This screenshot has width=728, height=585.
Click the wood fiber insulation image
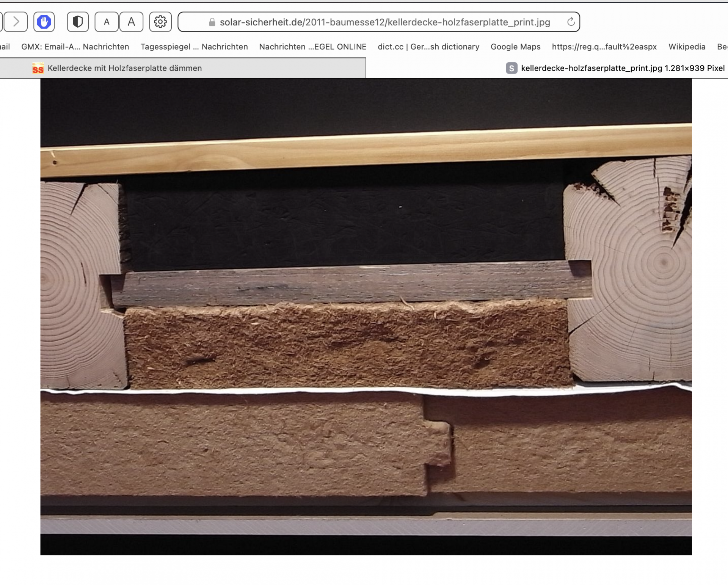click(x=366, y=317)
